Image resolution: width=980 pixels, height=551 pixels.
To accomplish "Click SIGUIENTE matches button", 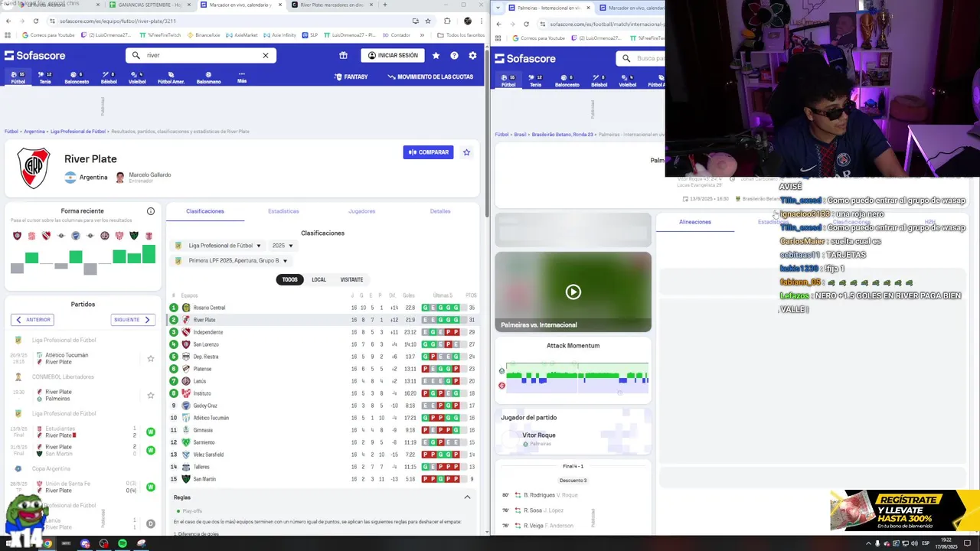I will point(133,320).
